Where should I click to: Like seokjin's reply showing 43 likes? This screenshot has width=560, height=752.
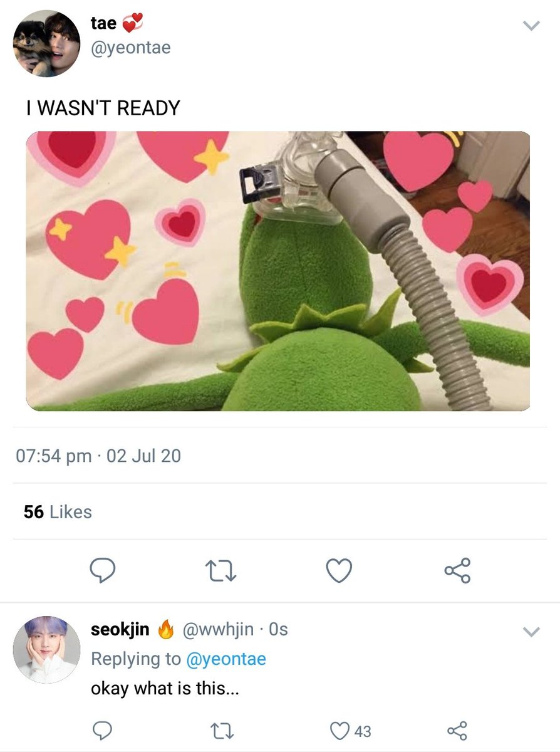coord(350,731)
